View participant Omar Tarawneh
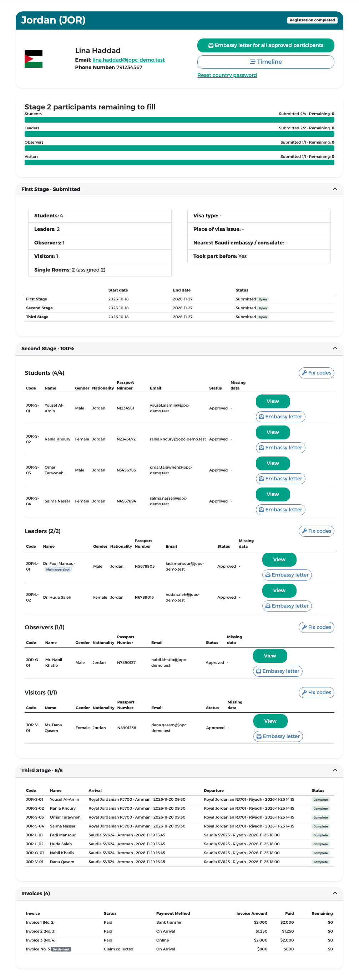The image size is (359, 980). [273, 463]
